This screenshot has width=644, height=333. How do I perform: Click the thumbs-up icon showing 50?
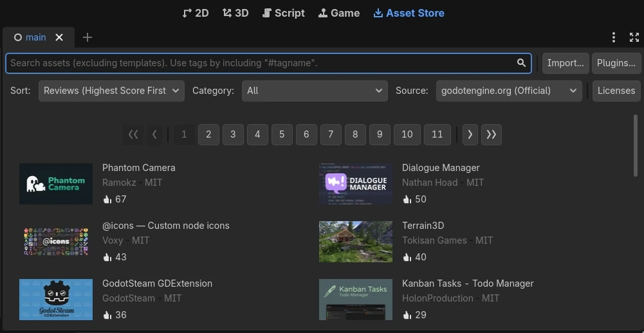click(407, 199)
